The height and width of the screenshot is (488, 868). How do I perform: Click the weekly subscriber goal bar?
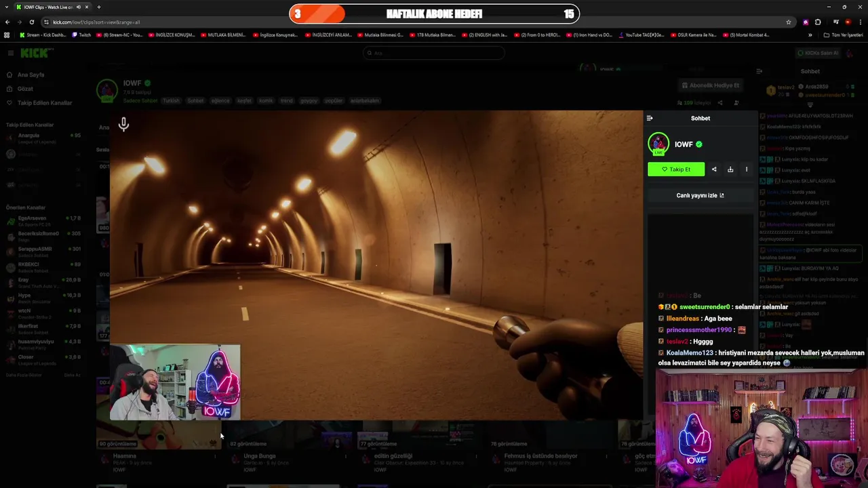[x=434, y=14]
